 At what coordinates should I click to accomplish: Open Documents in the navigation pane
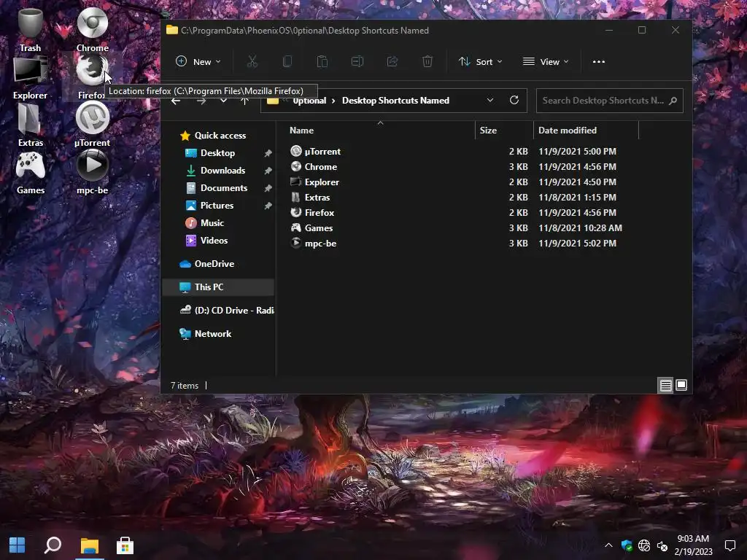coord(223,188)
